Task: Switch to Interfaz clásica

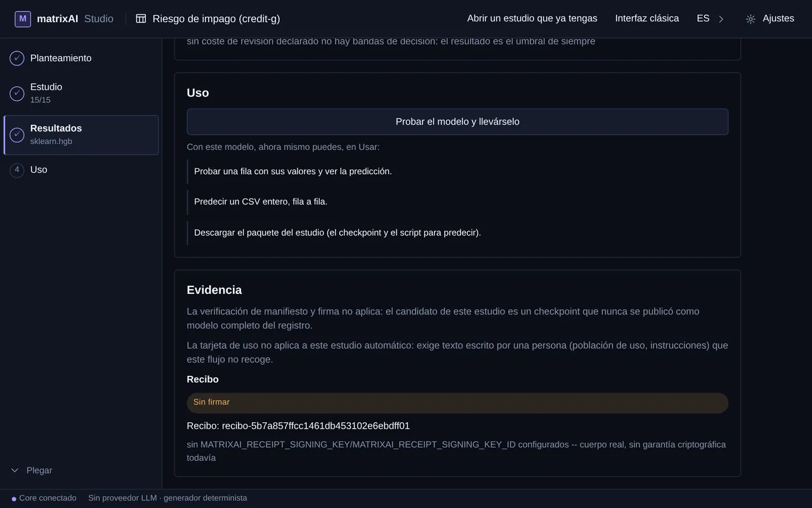Action: point(647,18)
